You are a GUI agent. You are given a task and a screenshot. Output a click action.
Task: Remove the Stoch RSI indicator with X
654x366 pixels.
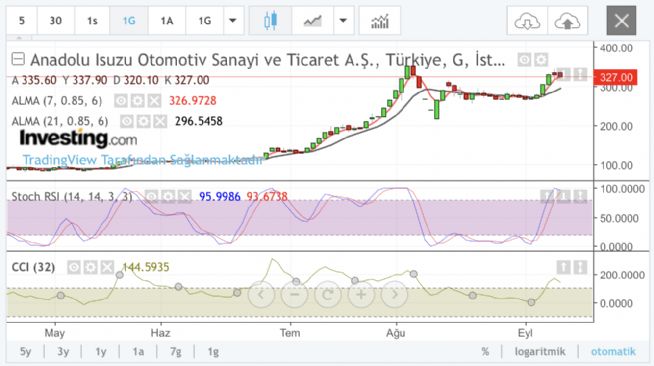point(185,196)
